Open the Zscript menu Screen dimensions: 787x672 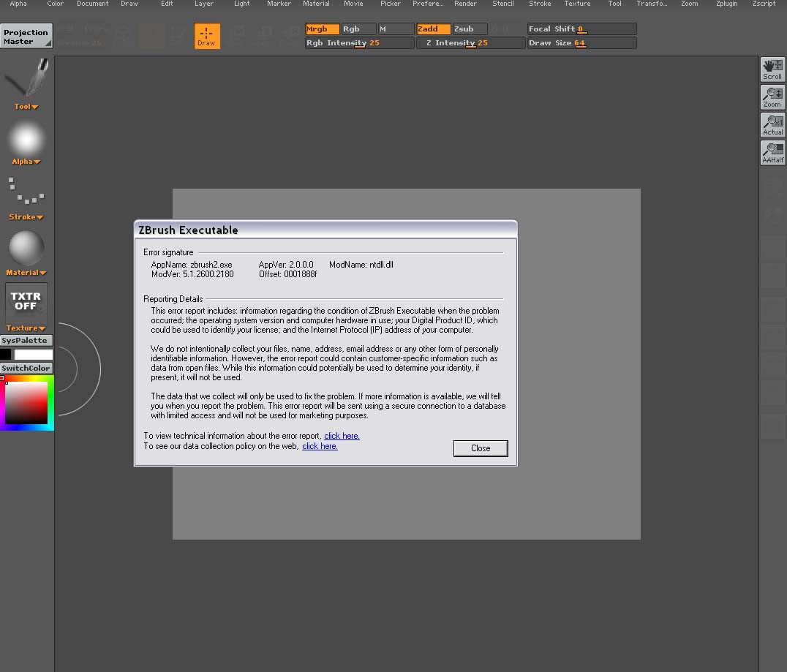click(x=764, y=4)
